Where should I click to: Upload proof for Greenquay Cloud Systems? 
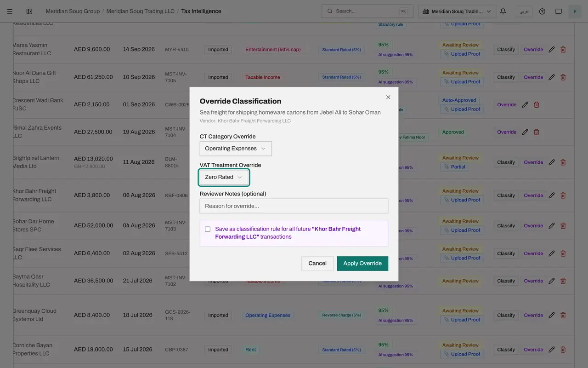tap(462, 320)
